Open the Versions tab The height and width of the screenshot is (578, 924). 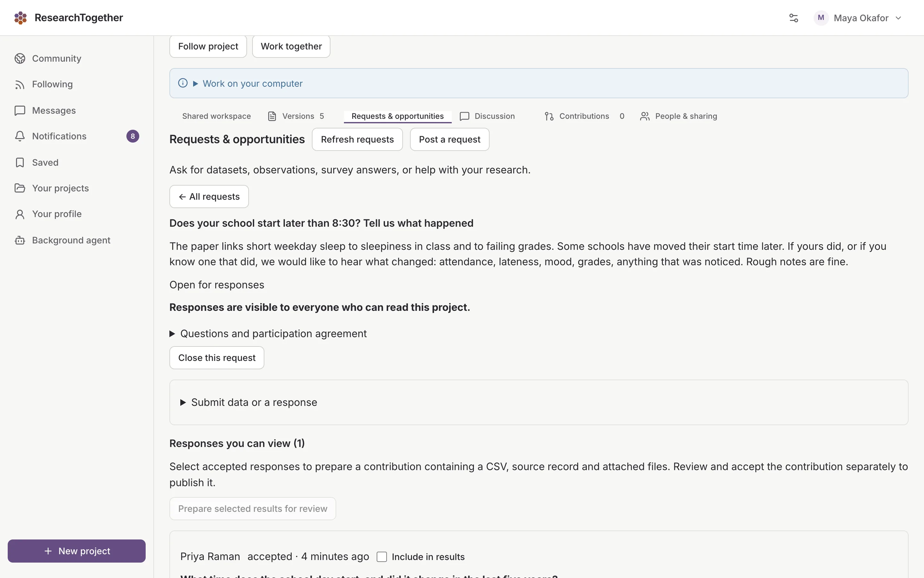pyautogui.click(x=296, y=116)
